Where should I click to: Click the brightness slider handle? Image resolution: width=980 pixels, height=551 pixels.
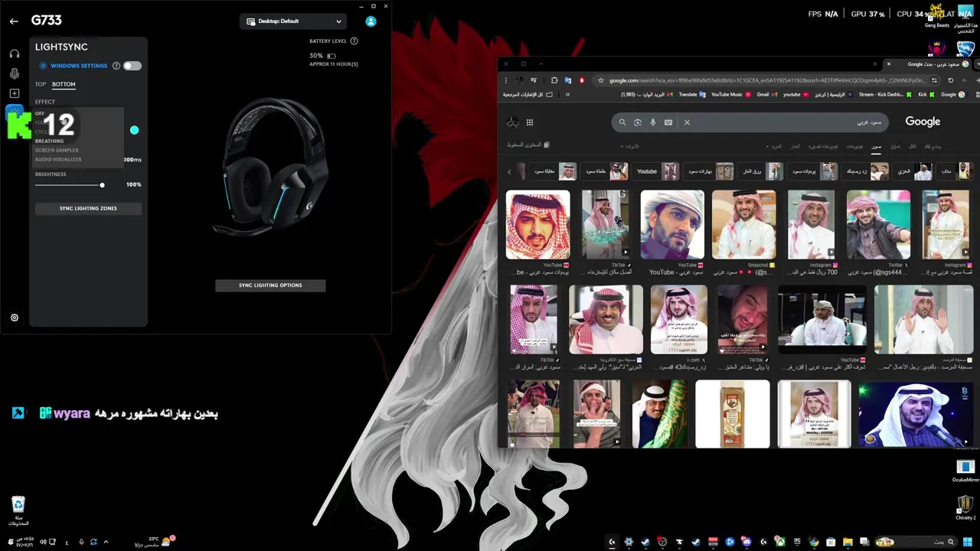pyautogui.click(x=102, y=184)
